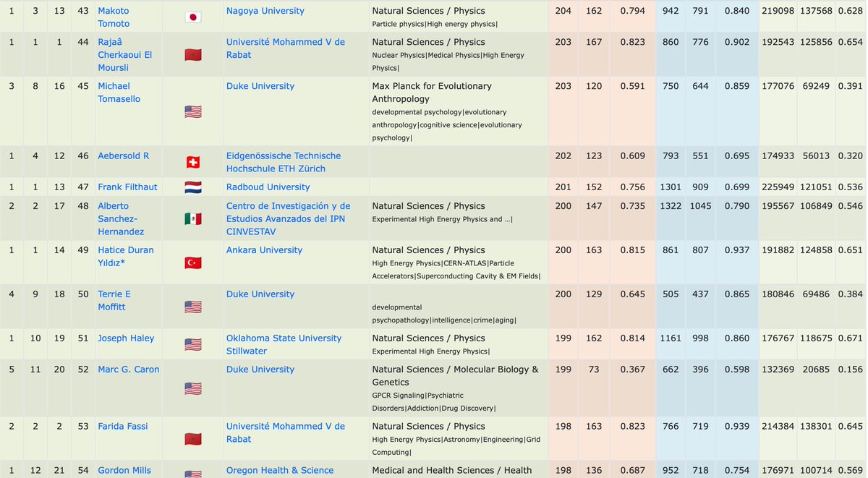Click the value 69486 in Moffitt row
Viewport: 868px width, 478px height.
pos(818,294)
